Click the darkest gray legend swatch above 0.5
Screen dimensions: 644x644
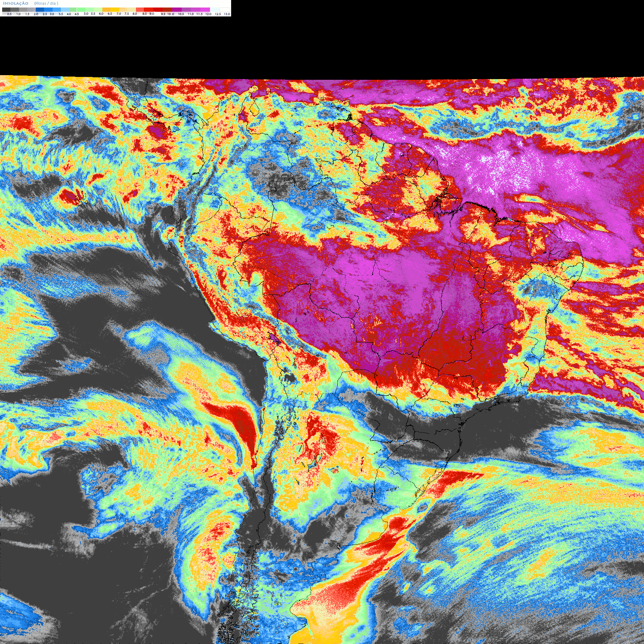(x=6, y=10)
